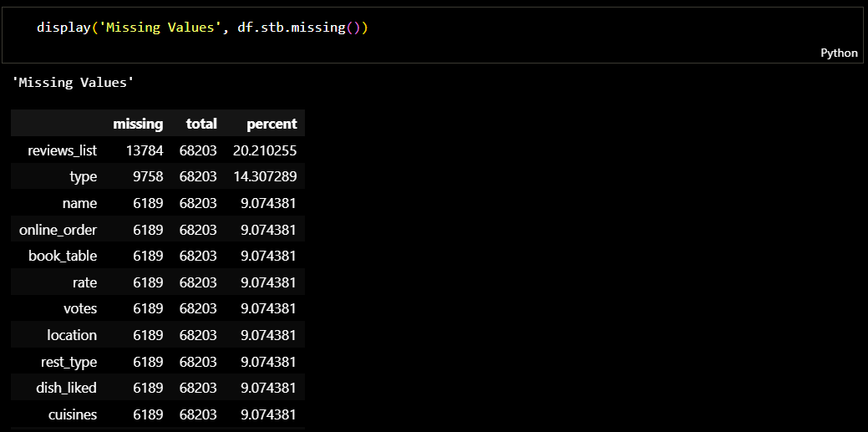Screen dimensions: 868x432
Task: Click the 'Missing Values' output text
Action: tap(73, 83)
